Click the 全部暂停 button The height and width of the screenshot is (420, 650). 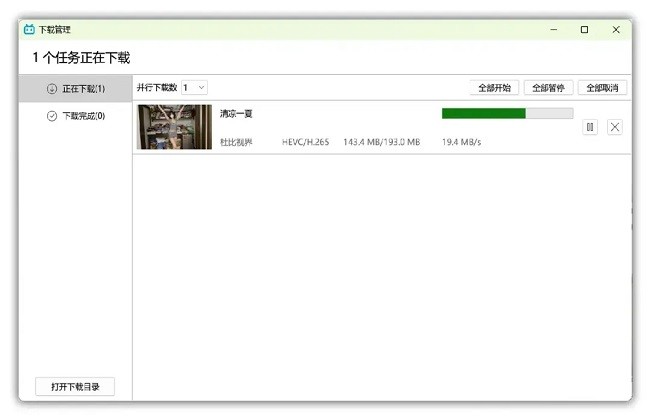pyautogui.click(x=548, y=88)
